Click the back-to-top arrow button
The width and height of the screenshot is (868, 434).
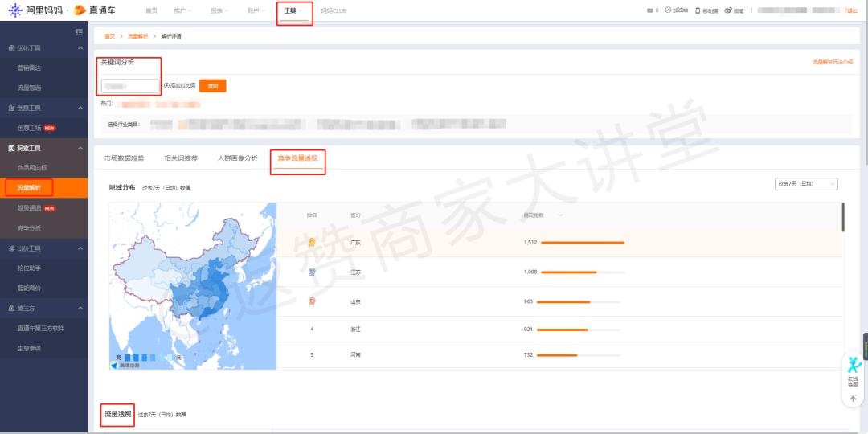(853, 398)
